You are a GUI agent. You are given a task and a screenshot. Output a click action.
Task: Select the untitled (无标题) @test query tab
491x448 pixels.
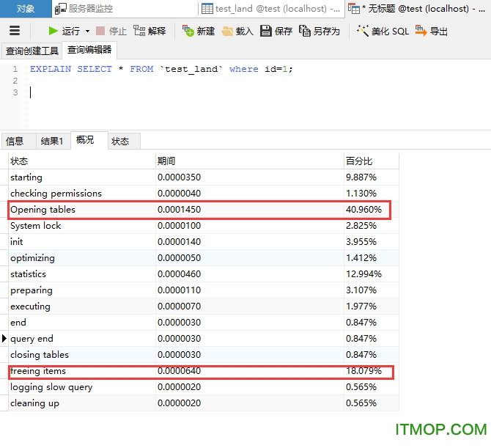(418, 9)
